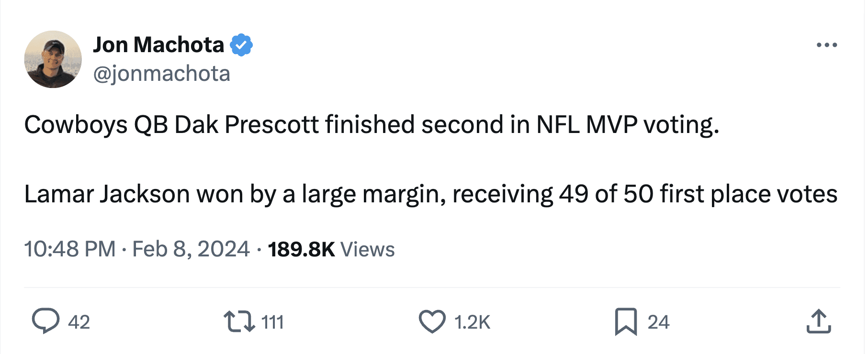Screen dimensions: 868x354
Task: Click the 24 bookmarks count
Action: point(658,322)
